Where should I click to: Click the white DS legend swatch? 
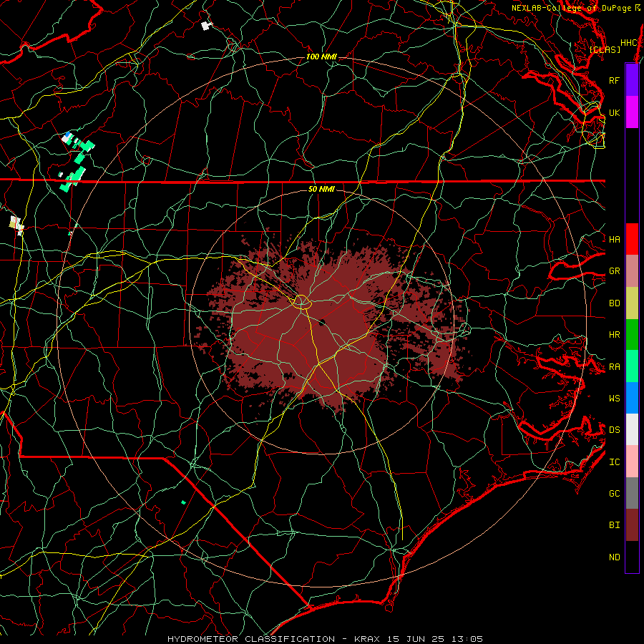tap(632, 429)
